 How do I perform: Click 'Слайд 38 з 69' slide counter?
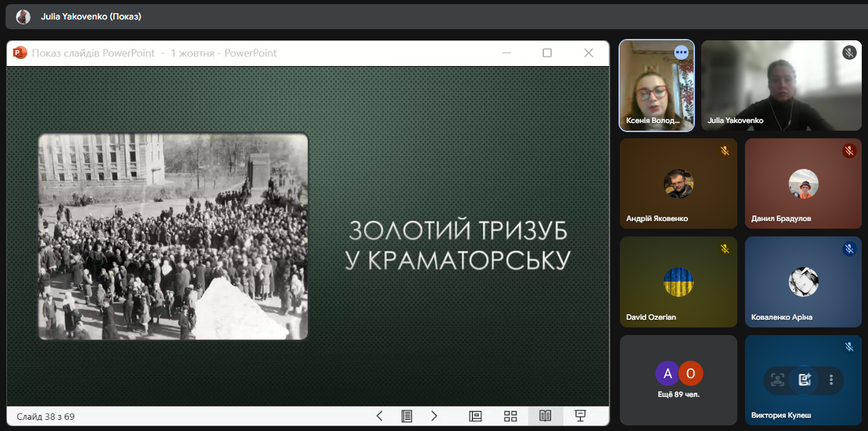(x=46, y=416)
